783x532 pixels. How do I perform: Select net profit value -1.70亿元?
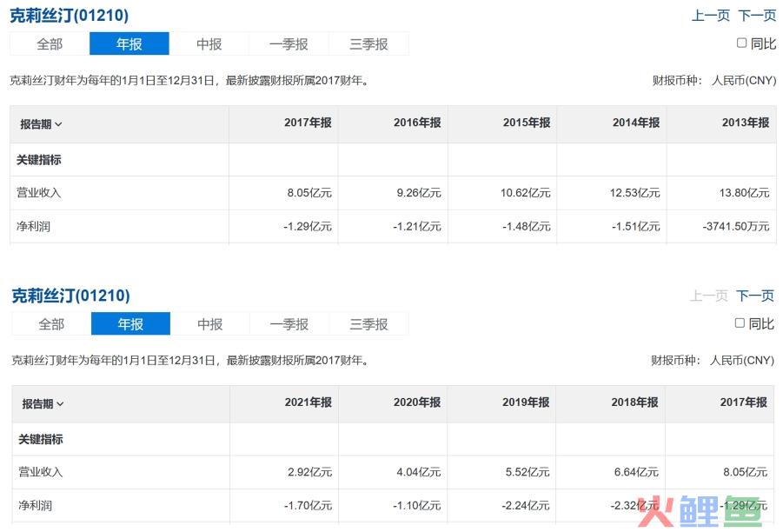click(x=309, y=506)
